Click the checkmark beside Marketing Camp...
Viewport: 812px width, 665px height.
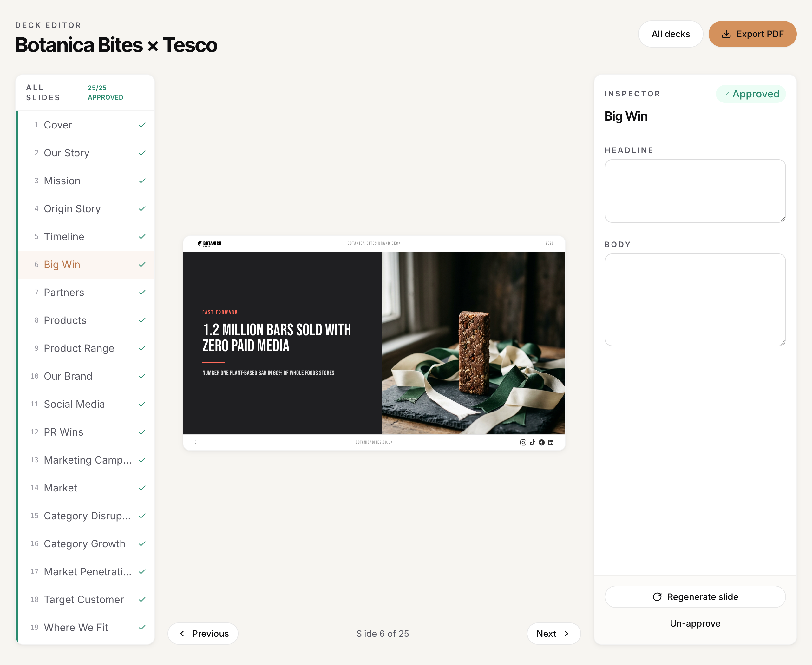click(x=142, y=460)
